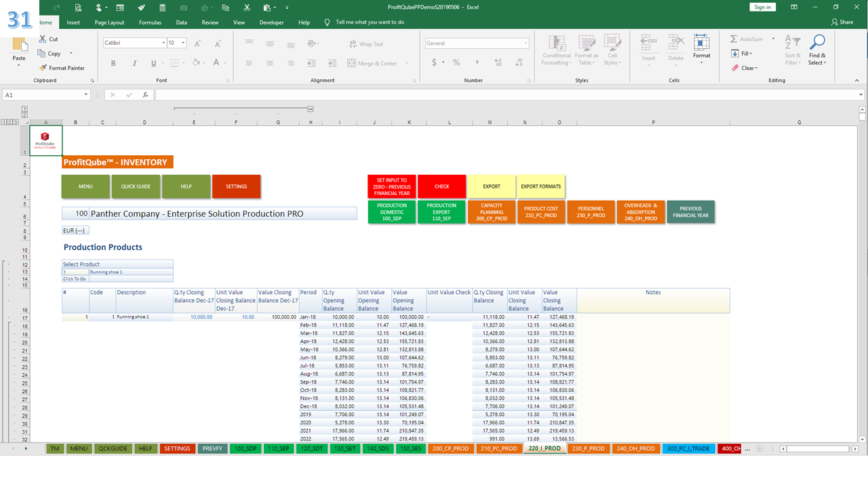Click the Decrease Indent icon
The image size is (868, 488).
(x=311, y=63)
